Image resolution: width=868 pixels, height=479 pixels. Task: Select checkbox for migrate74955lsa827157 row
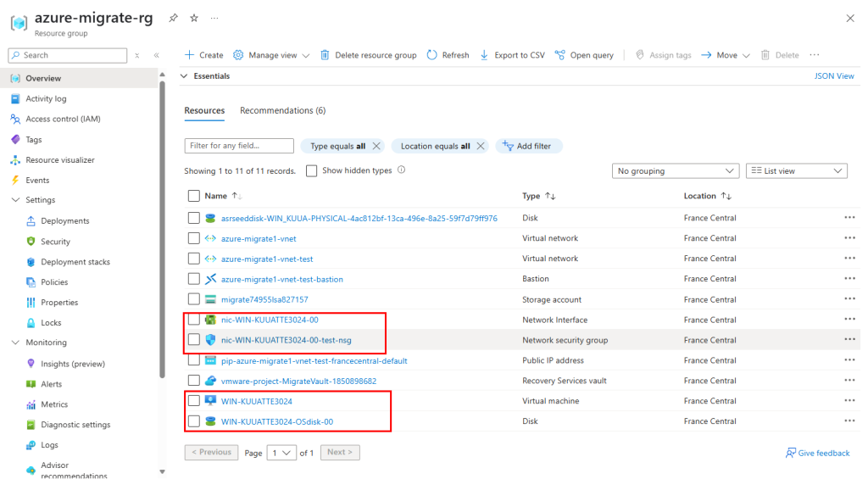click(194, 299)
